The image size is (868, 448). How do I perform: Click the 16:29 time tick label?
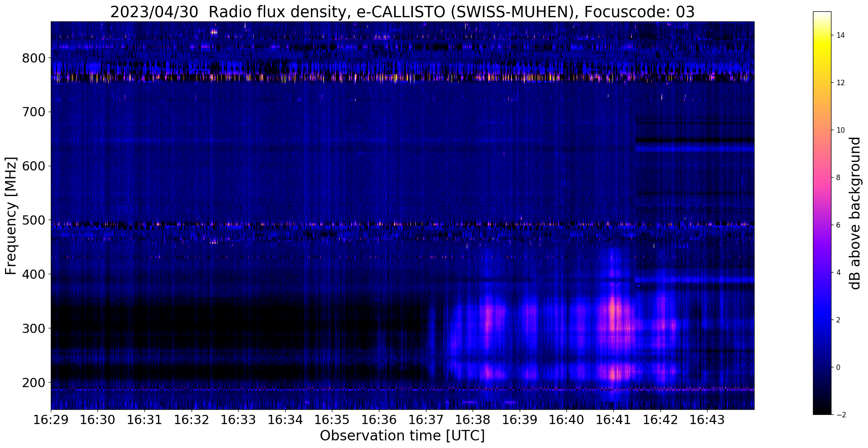pos(51,419)
